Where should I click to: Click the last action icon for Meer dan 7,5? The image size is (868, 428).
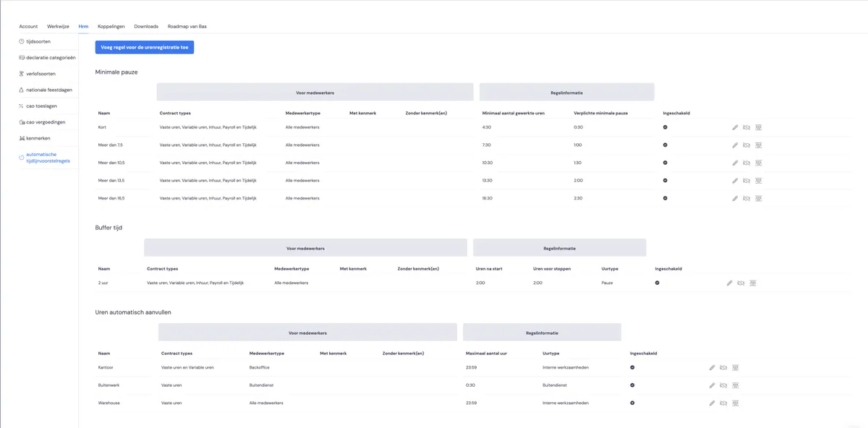pos(759,145)
